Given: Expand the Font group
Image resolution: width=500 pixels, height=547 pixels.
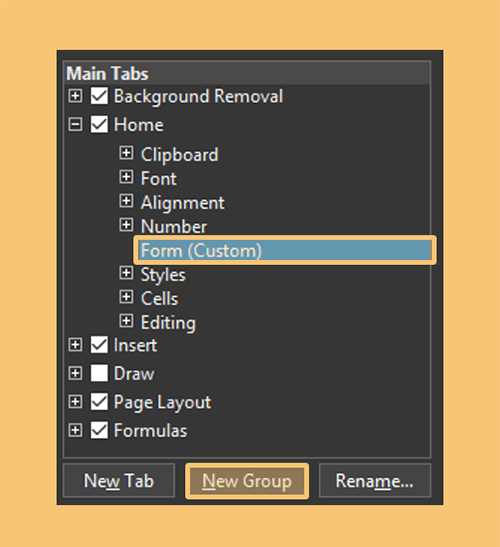Looking at the screenshot, I should (126, 177).
